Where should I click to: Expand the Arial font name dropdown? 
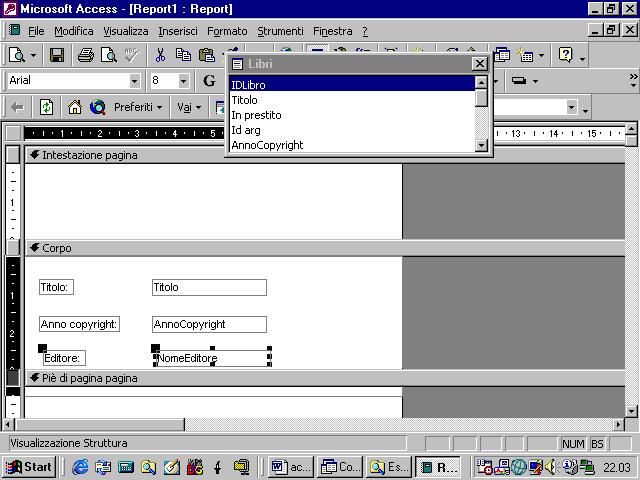pyautogui.click(x=134, y=81)
